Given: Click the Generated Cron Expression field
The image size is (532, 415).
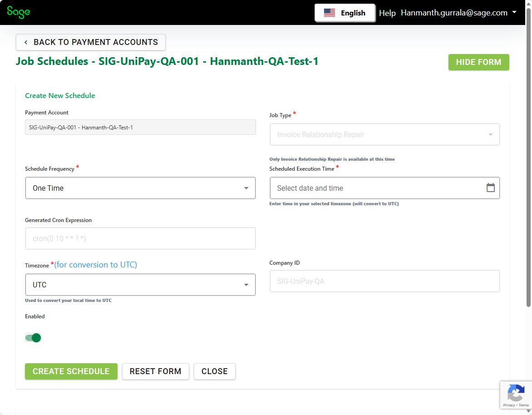Looking at the screenshot, I should pyautogui.click(x=140, y=238).
